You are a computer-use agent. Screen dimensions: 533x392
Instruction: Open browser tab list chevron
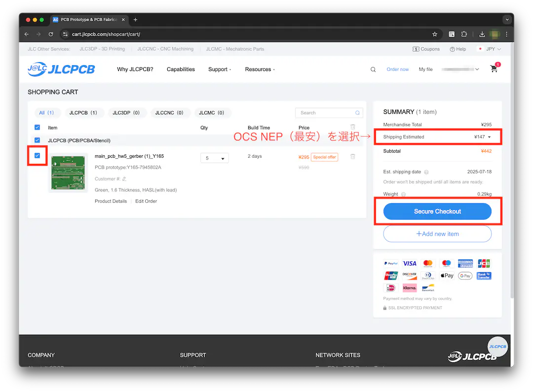pos(507,20)
